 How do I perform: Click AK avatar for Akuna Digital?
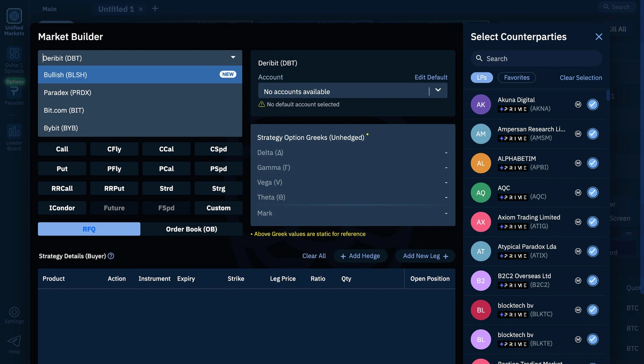(481, 105)
